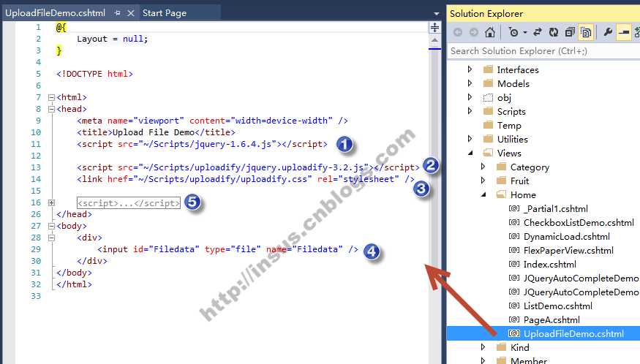Select the open Home folder icon
The height and width of the screenshot is (364, 640).
[x=501, y=194]
